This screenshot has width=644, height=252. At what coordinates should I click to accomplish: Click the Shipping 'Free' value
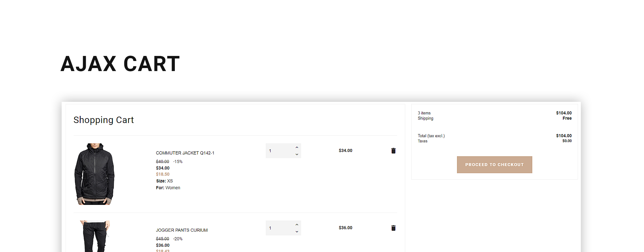pos(567,118)
